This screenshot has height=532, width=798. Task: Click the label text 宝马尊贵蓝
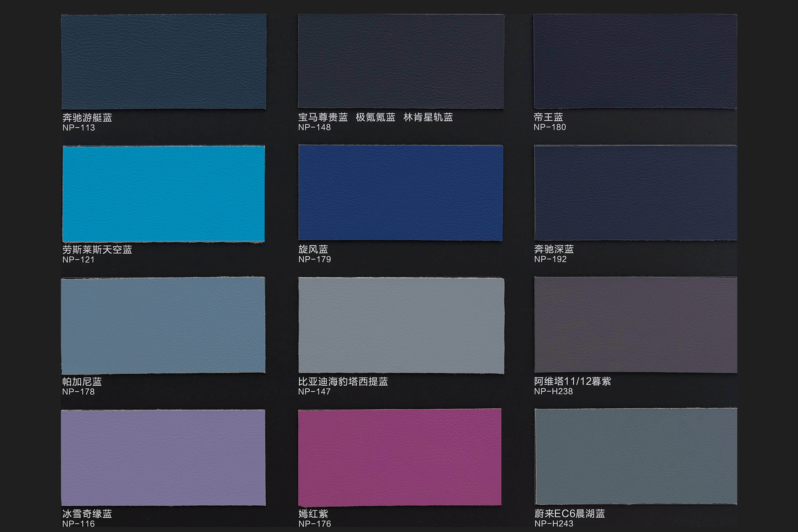[x=323, y=117]
